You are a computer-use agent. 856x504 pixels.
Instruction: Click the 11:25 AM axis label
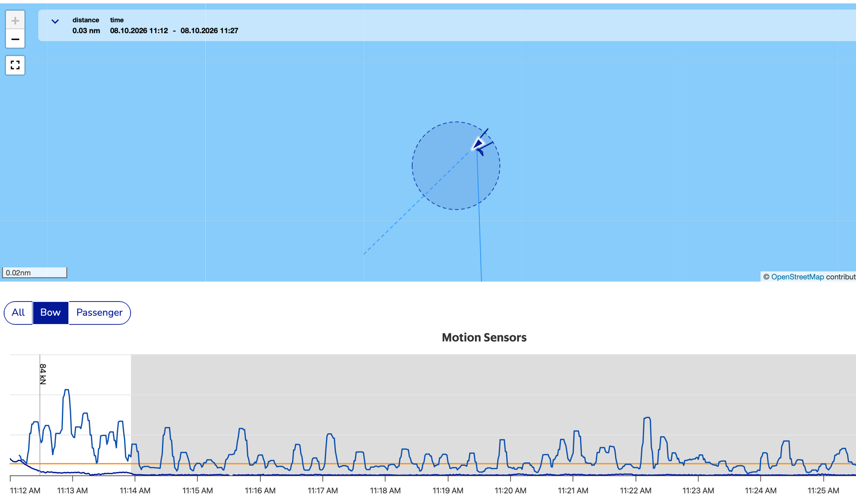(823, 490)
